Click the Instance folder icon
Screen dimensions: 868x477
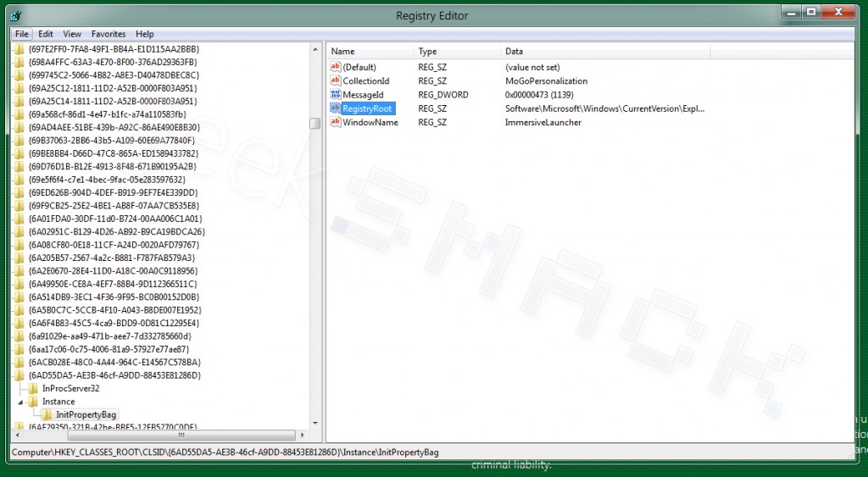tap(34, 402)
